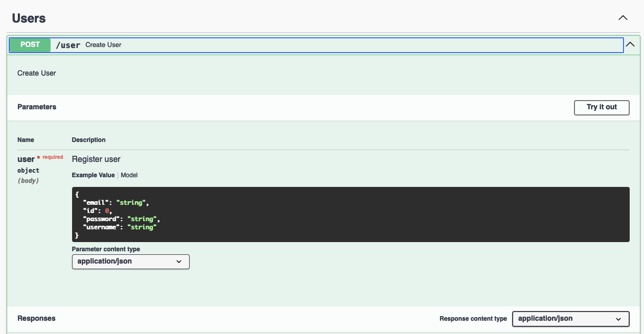Click the "Parameter content type" label

(106, 249)
